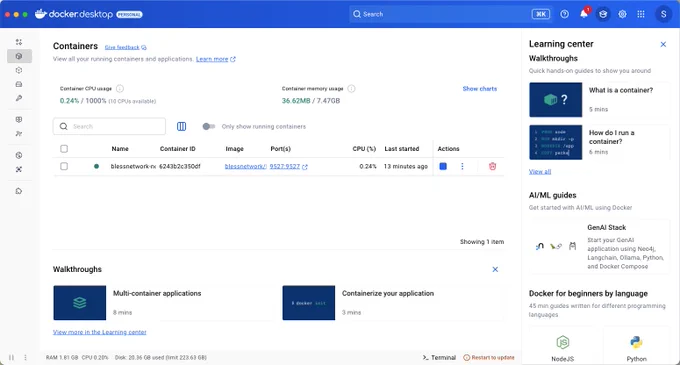Select the Containers icon in the sidebar
The image size is (680, 365).
point(19,56)
